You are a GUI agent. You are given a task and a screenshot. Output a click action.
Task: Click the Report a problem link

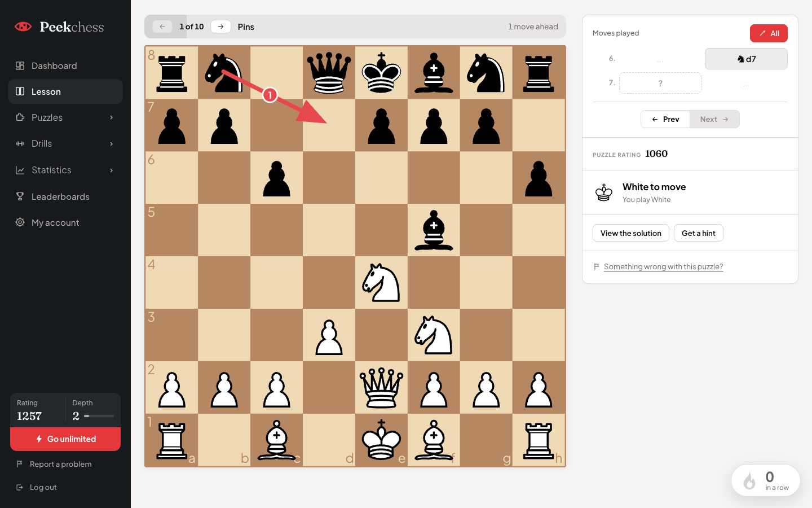(x=60, y=464)
